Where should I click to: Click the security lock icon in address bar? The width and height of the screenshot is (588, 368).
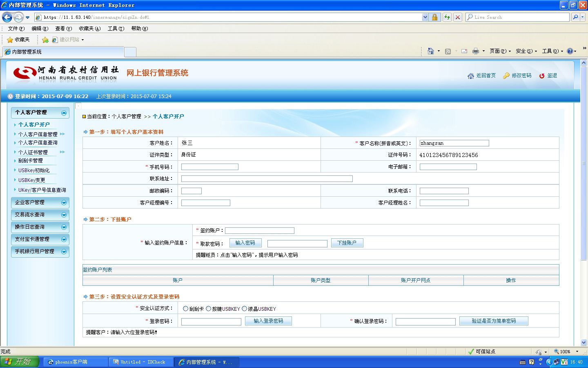(434, 17)
